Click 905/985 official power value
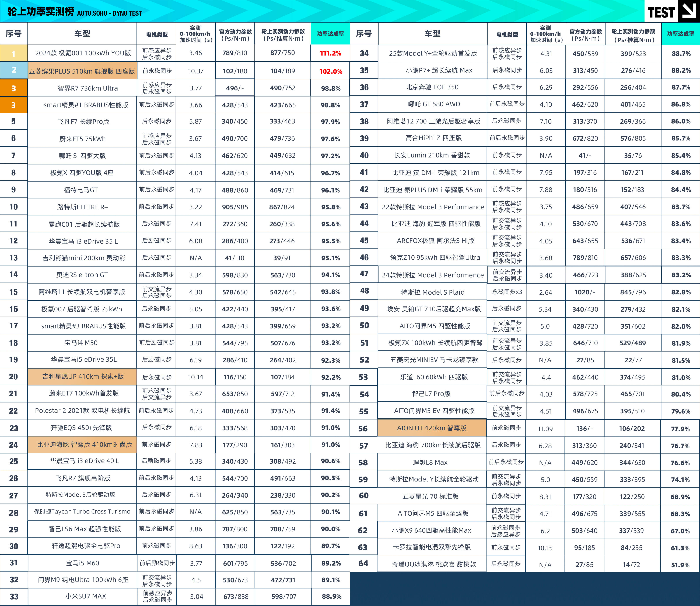The image size is (700, 606). click(x=235, y=207)
